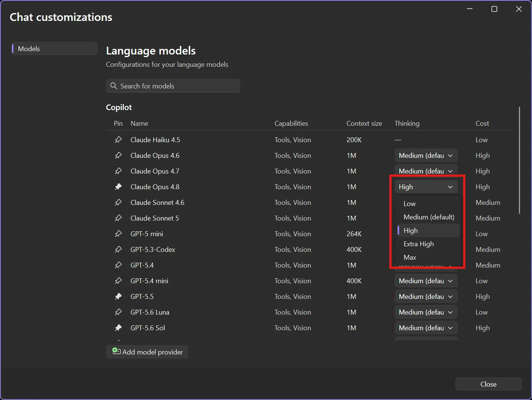
Task: Unpin the GPT-5.5 model
Action: coord(118,297)
